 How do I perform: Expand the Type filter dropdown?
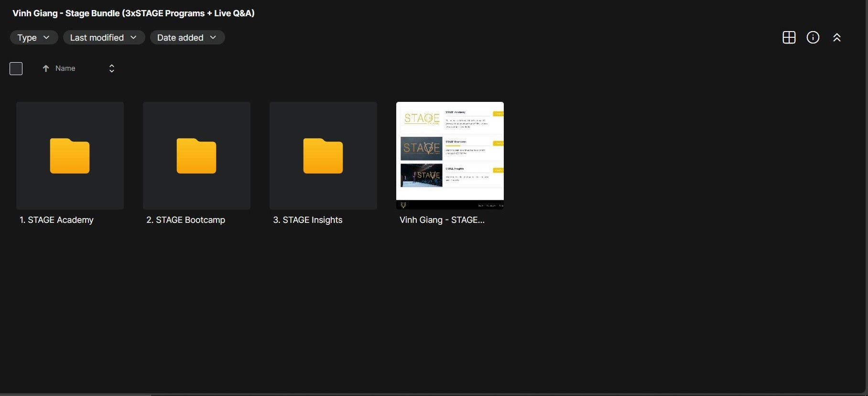[33, 37]
